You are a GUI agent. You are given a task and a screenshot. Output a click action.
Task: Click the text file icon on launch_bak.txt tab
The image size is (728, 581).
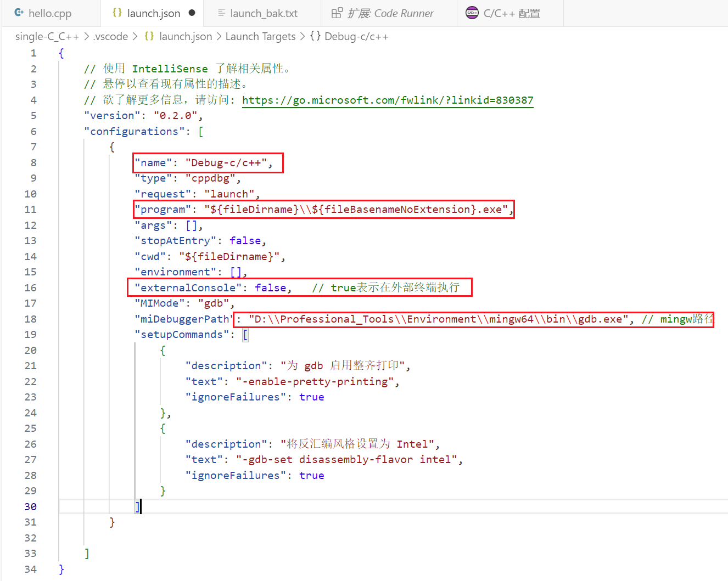point(221,13)
